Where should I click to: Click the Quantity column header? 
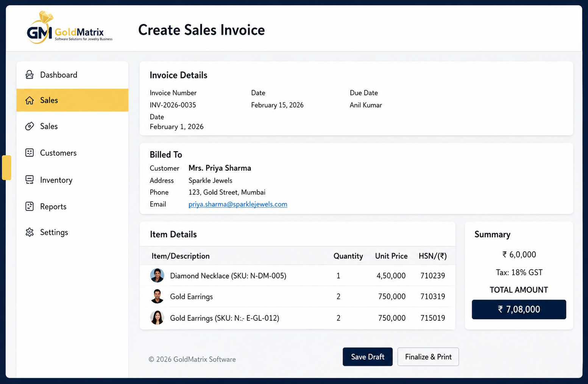(x=348, y=256)
